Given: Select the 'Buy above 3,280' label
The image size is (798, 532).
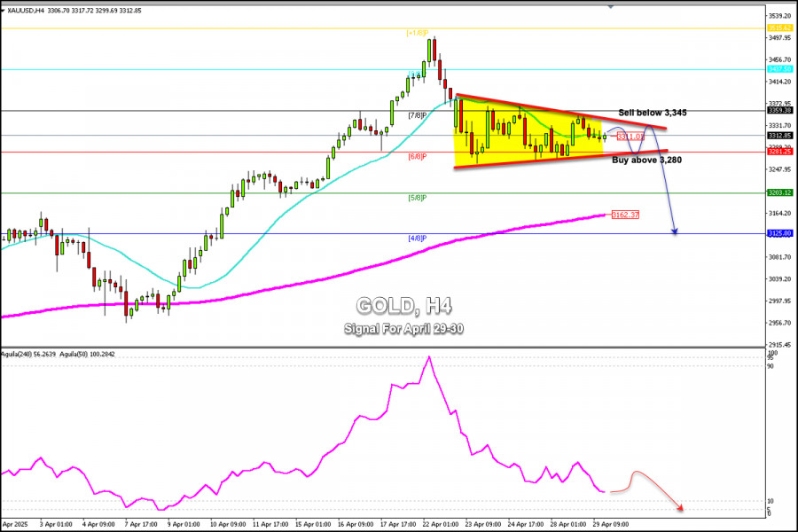Looking at the screenshot, I should pyautogui.click(x=646, y=160).
